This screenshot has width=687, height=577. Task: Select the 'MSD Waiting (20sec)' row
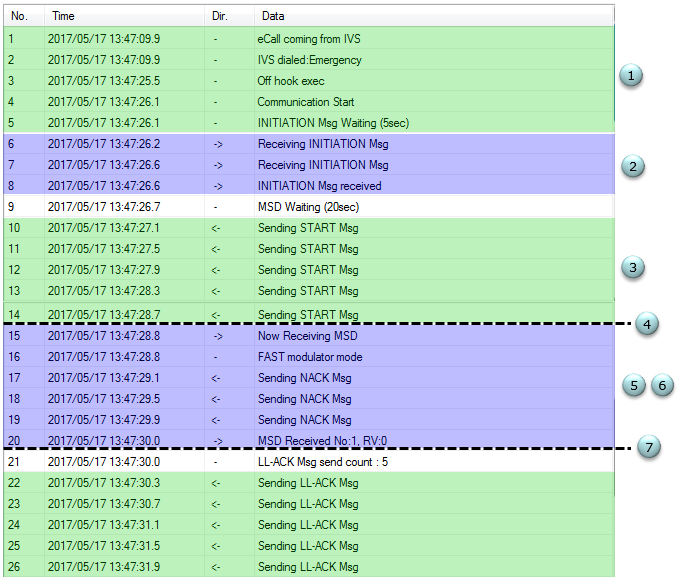pyautogui.click(x=309, y=207)
